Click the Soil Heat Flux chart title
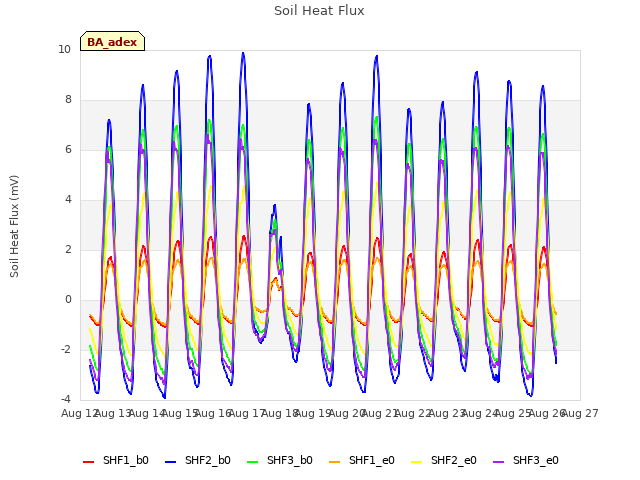Viewport: 640px width, 480px height. click(319, 11)
